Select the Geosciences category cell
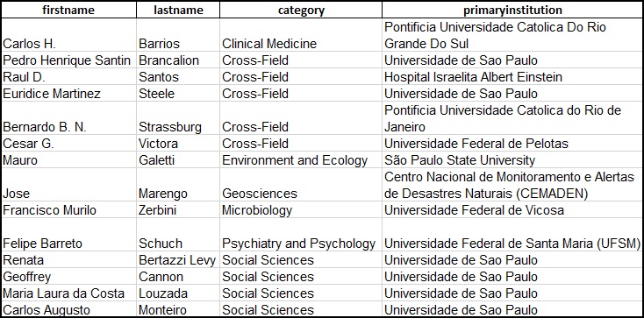 click(x=301, y=185)
